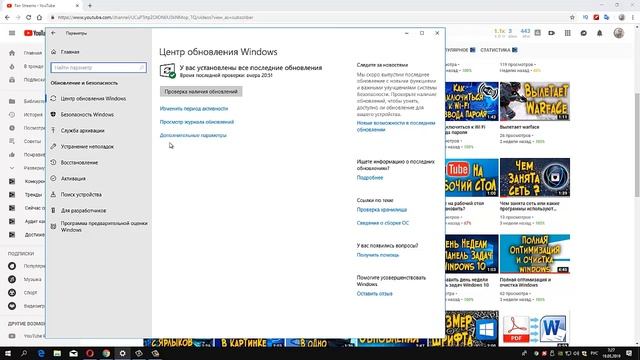This screenshot has height=360, width=640.
Task: Open Вылетает Warface video thumbnail
Action: pos(535,101)
